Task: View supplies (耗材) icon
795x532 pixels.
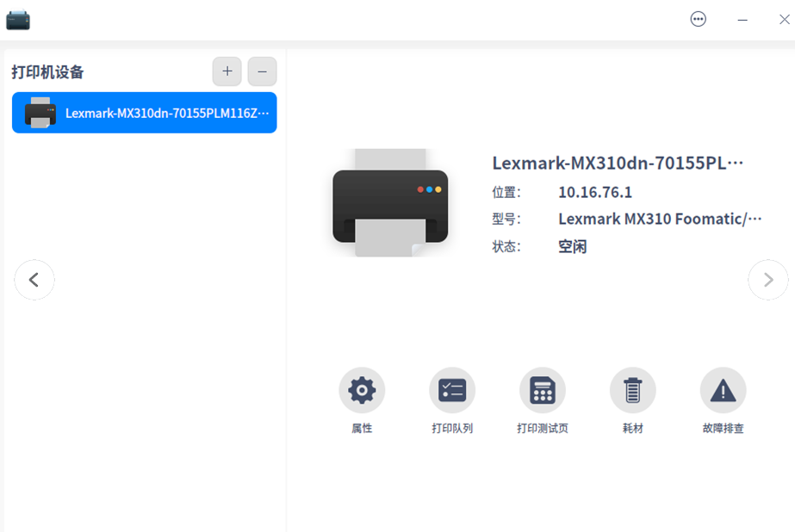Action: click(632, 390)
